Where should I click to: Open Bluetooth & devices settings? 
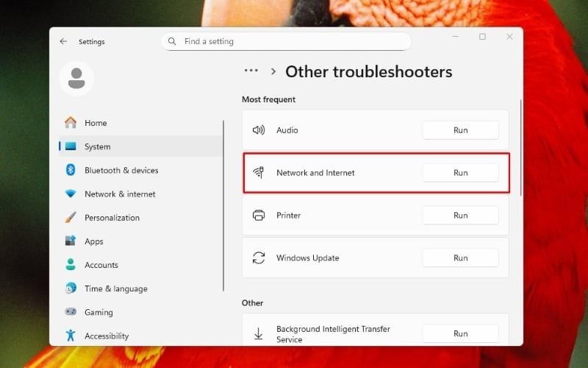(141, 170)
